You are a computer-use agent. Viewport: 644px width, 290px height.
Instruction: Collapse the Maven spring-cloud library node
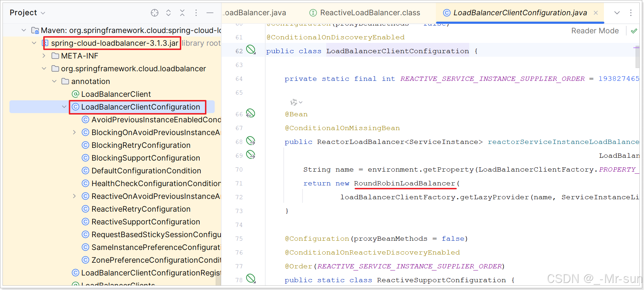(24, 30)
